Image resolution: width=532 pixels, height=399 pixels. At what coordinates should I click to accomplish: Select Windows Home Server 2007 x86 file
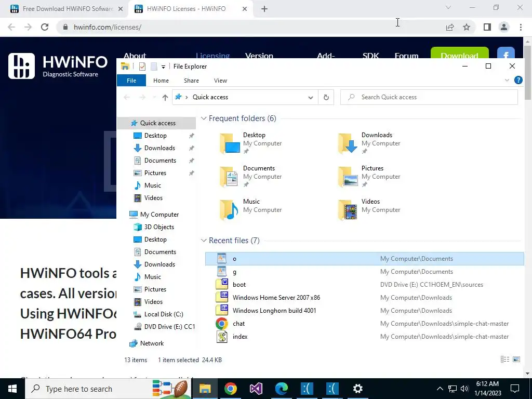[x=364, y=298]
